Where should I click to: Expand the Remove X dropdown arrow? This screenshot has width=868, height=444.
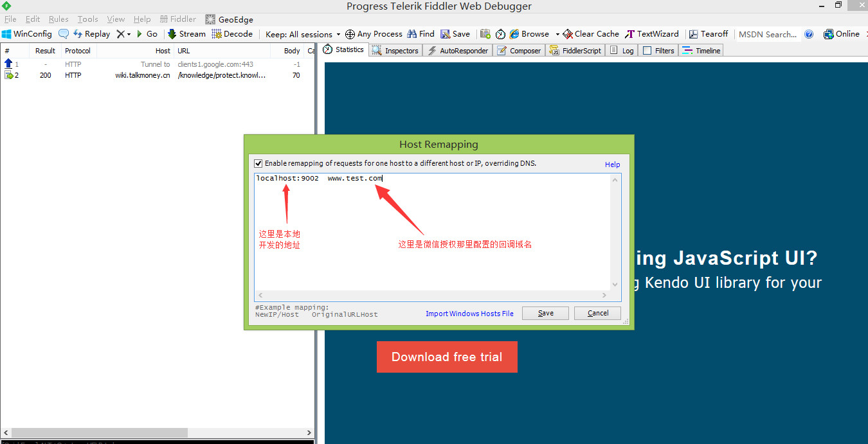point(129,34)
